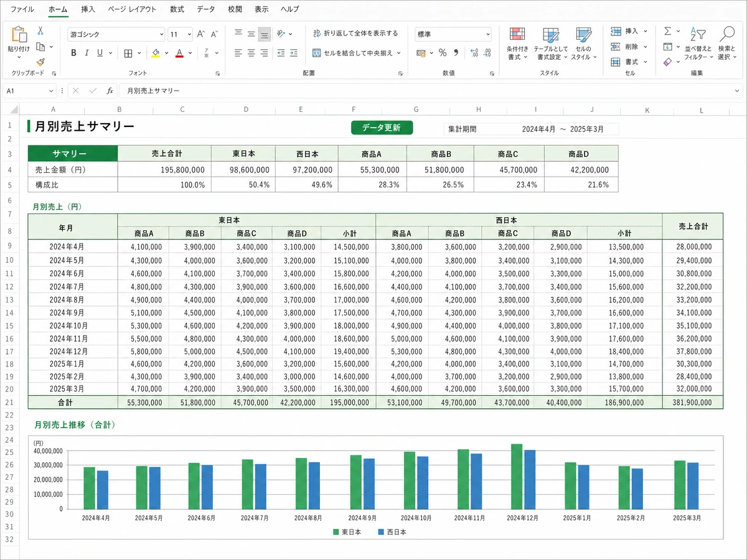Open the fill color dropdown arrow
747x560 pixels.
166,54
